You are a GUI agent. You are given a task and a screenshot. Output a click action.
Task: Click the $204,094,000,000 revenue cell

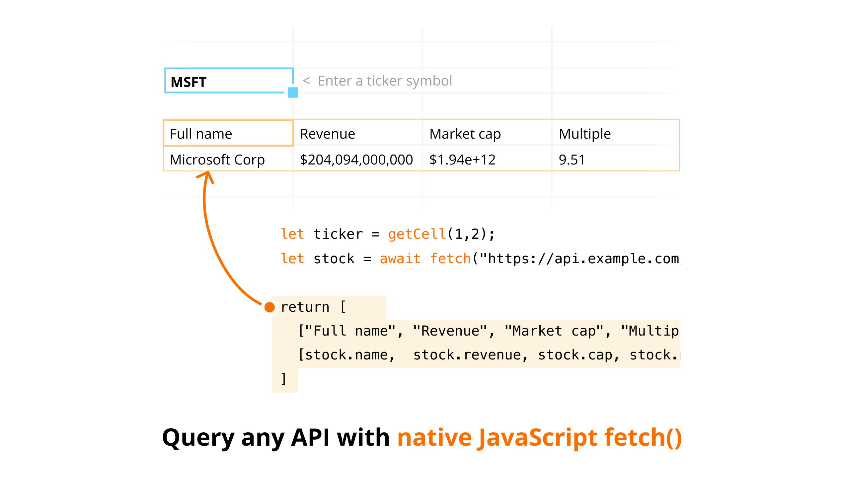pyautogui.click(x=357, y=159)
